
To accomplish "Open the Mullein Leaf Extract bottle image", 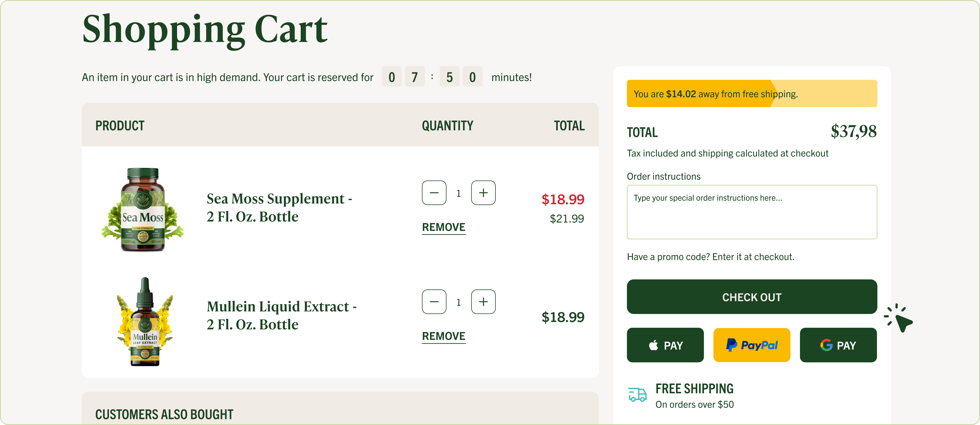I will [145, 322].
